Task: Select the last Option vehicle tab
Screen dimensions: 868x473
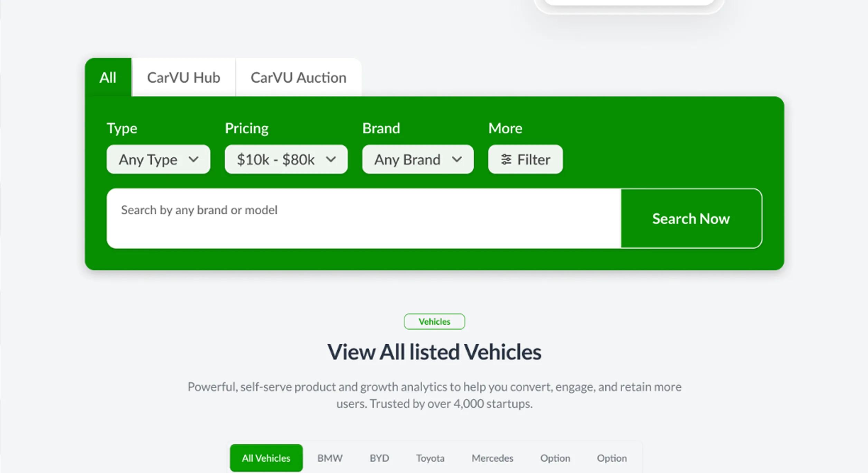Action: coord(612,458)
